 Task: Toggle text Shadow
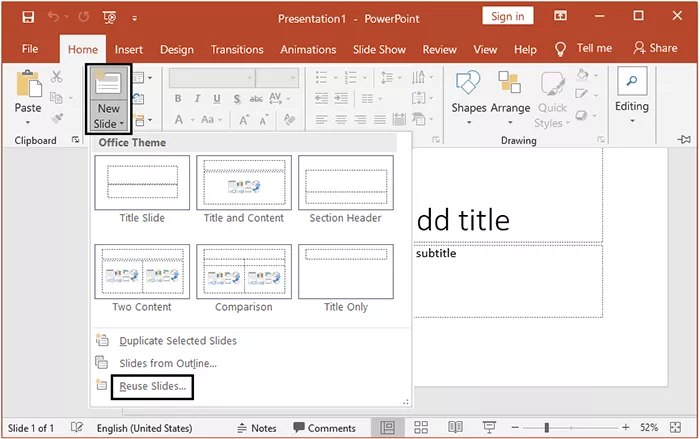click(237, 98)
